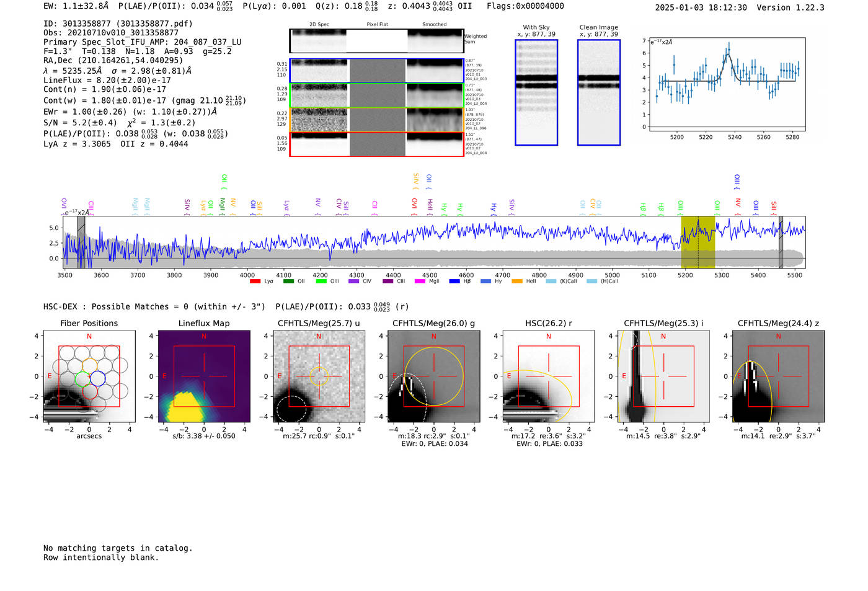Open the Lineflux Map panel
Screen dimensions: 868x591
click(x=204, y=376)
